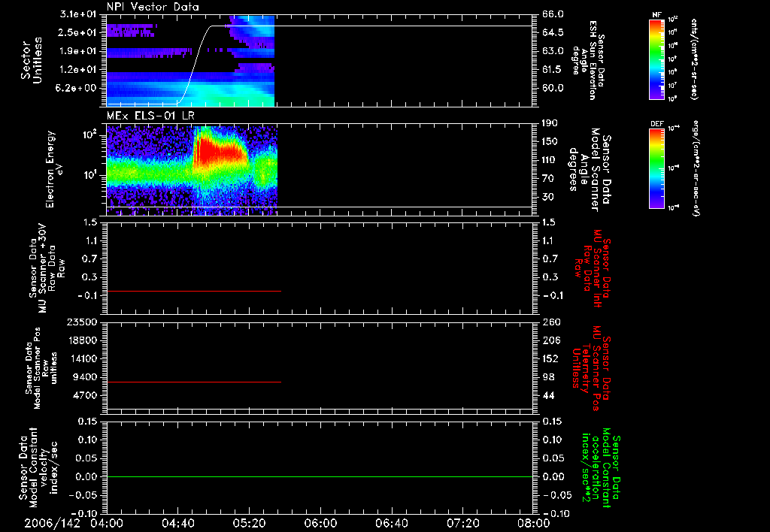The height and width of the screenshot is (532, 770).
Task: Click the 'ESH Sun Elevation Angle' axis label
Action: (x=588, y=60)
